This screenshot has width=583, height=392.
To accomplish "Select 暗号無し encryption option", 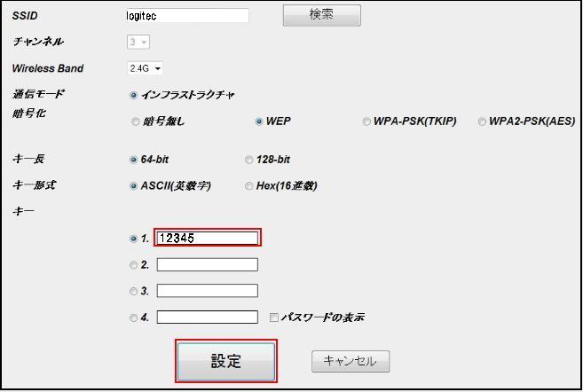I will 136,122.
